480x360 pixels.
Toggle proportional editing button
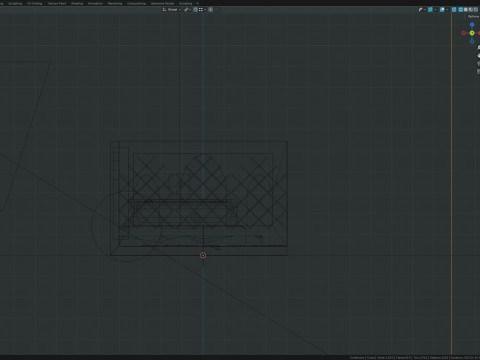point(210,10)
